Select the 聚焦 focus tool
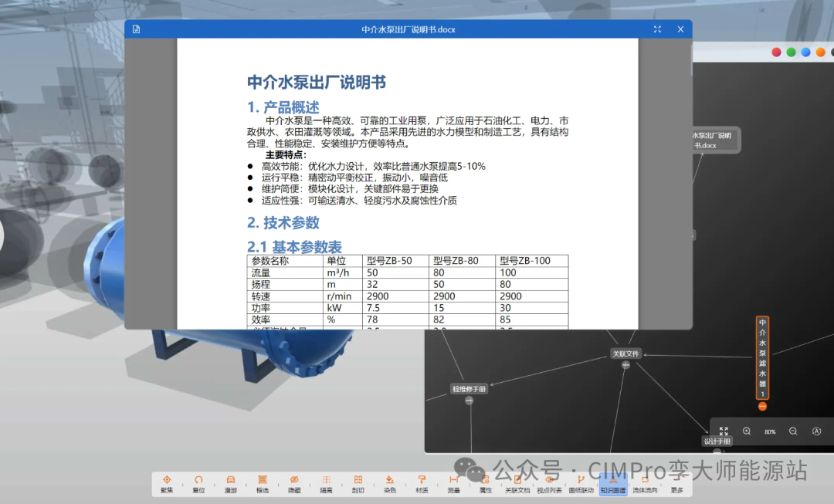The width and height of the screenshot is (834, 504). coord(167,483)
